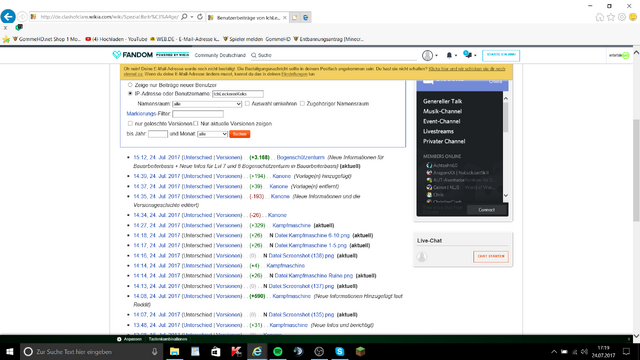Toggle the Auswahl umkehren checkbox

pos(247,104)
